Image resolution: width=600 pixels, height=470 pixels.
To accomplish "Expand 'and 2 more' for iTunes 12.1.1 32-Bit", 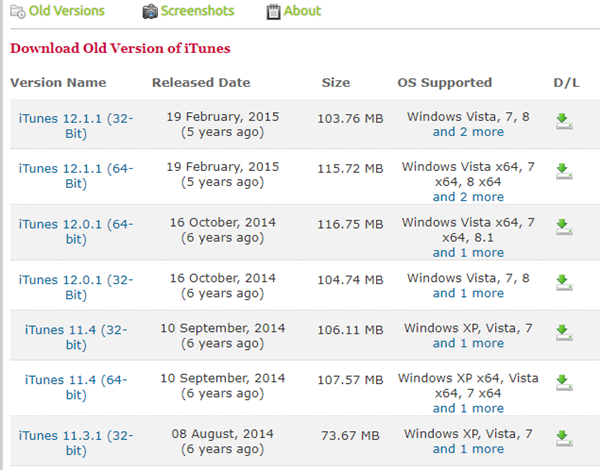I will coord(468,132).
